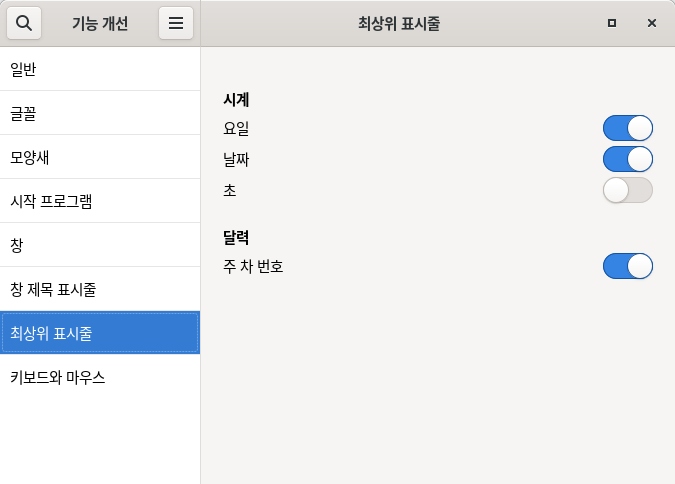The image size is (675, 484).
Task: Toggle the 요일 switch off
Action: [x=628, y=128]
